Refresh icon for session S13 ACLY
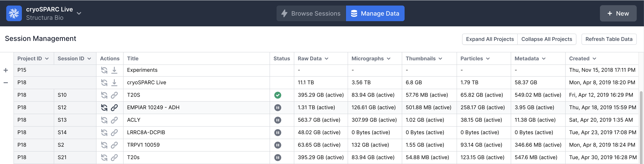 [x=104, y=120]
